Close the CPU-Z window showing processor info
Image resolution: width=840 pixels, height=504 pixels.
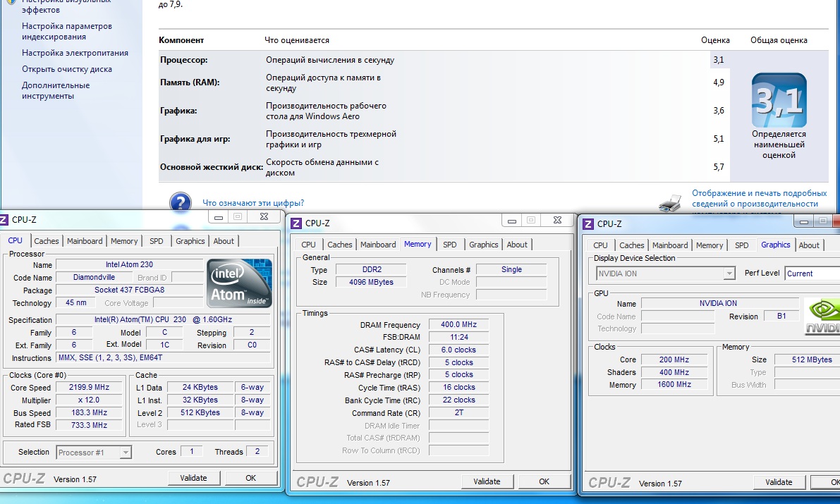[x=264, y=217]
